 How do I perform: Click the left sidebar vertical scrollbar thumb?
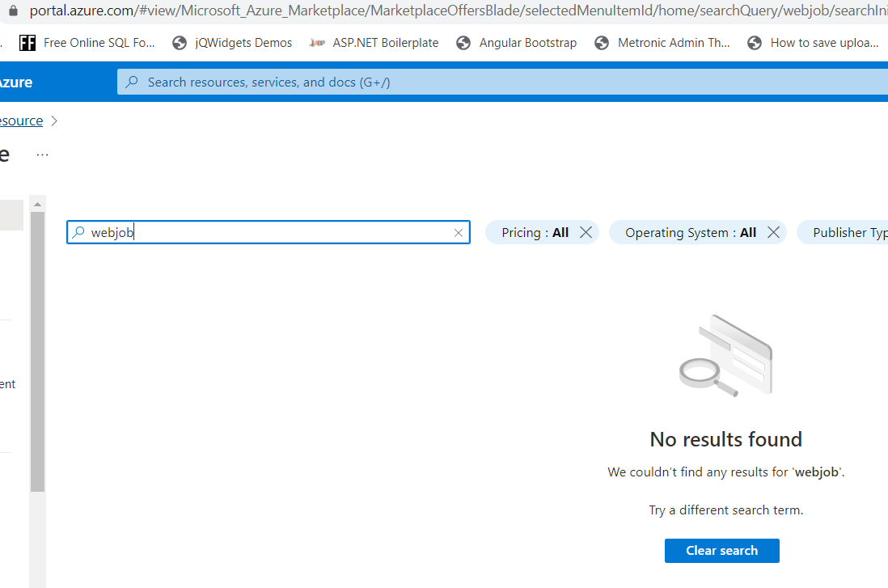37,352
